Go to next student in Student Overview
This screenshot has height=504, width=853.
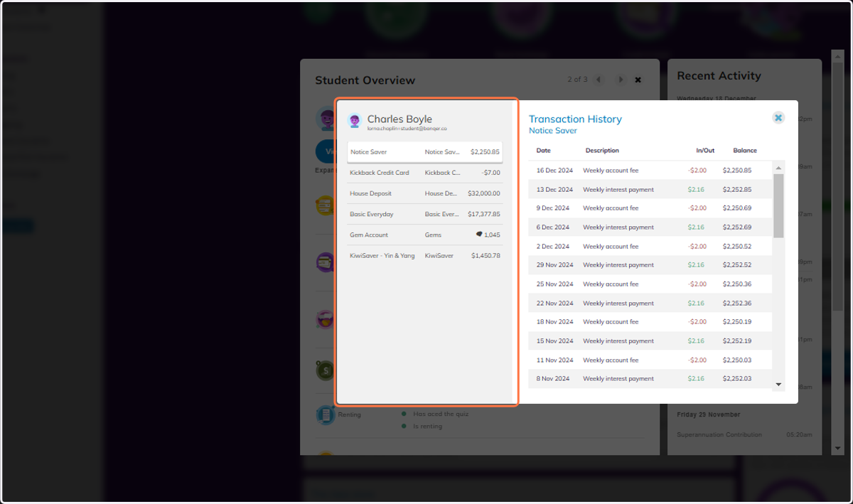[x=621, y=80]
